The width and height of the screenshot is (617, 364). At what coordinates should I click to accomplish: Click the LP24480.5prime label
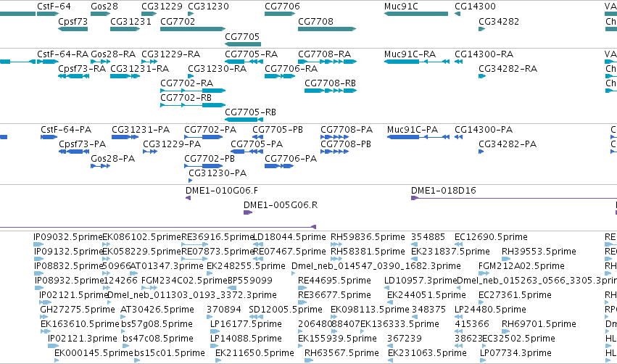point(490,310)
